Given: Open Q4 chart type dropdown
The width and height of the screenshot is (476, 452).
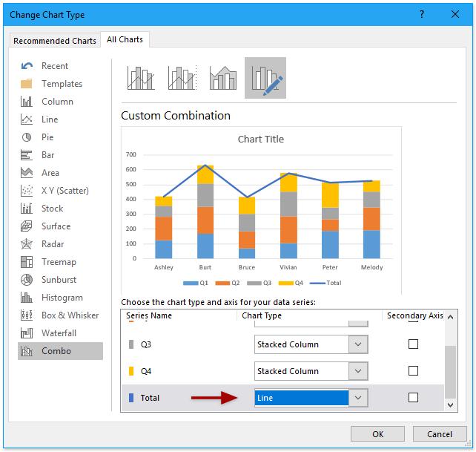Looking at the screenshot, I should tap(358, 371).
